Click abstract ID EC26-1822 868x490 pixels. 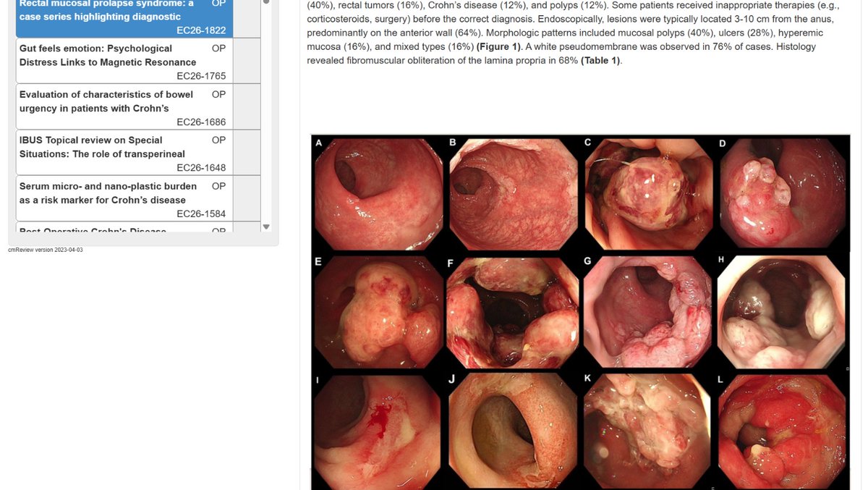(201, 30)
